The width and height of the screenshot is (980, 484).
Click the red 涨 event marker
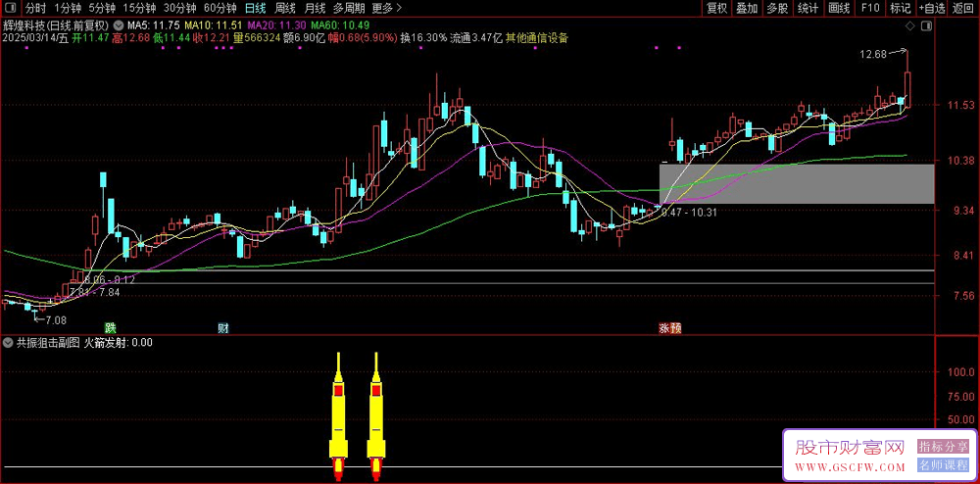coord(664,328)
